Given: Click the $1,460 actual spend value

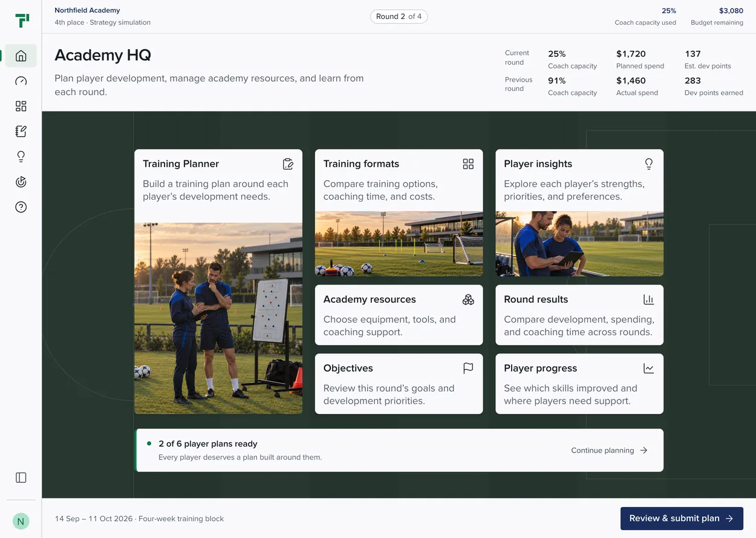Looking at the screenshot, I should (631, 80).
